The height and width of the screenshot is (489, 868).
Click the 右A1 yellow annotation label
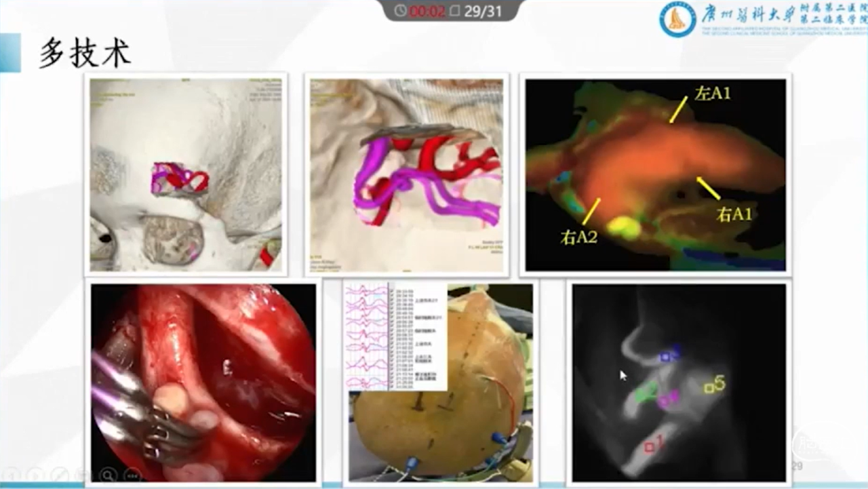click(734, 214)
